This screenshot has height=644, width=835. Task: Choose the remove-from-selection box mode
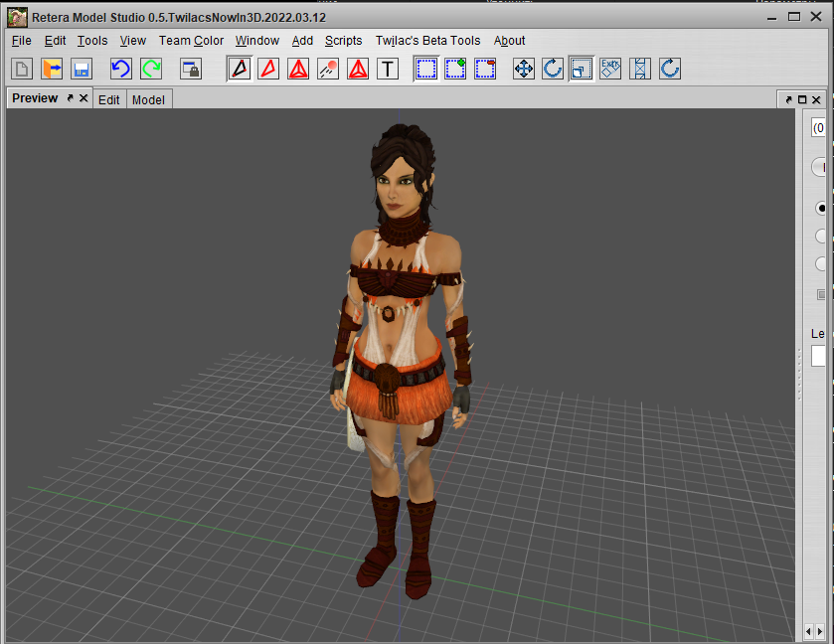[x=485, y=70]
